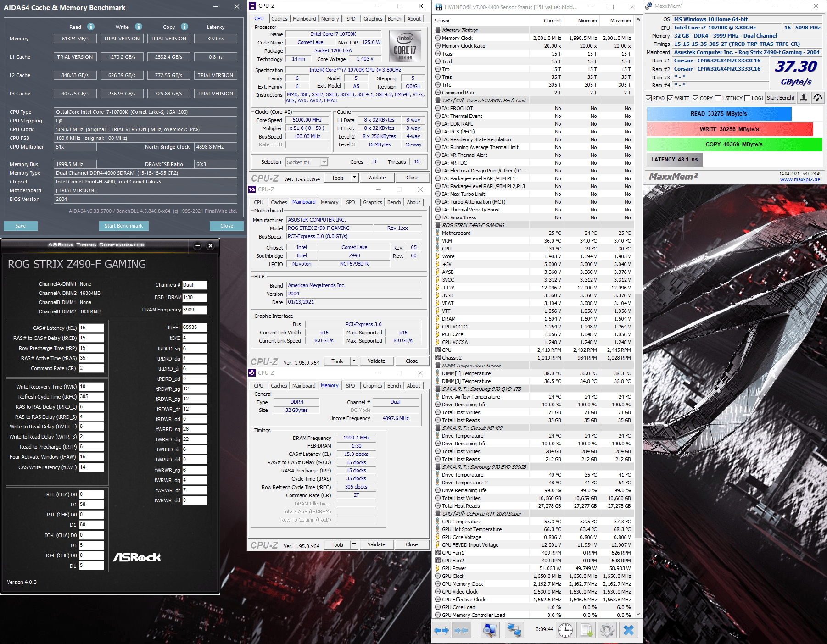827x644 pixels.
Task: Click fan icon beside Chassis2 sensor
Action: point(438,358)
